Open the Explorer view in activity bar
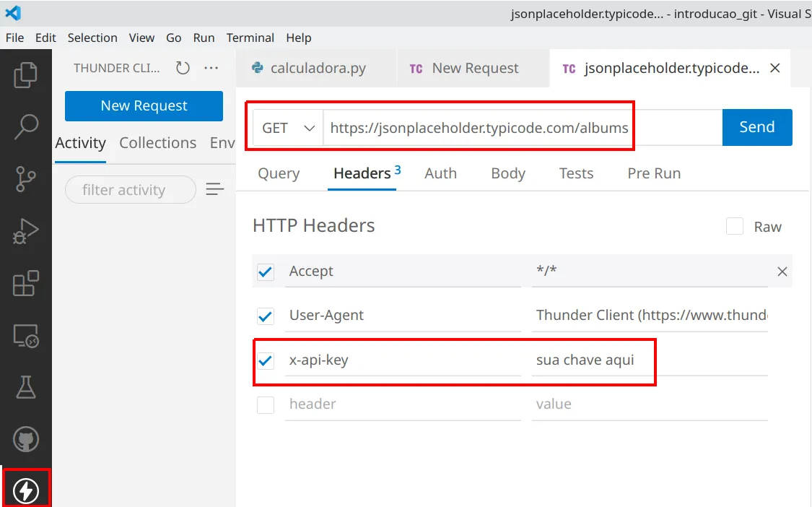 25,74
